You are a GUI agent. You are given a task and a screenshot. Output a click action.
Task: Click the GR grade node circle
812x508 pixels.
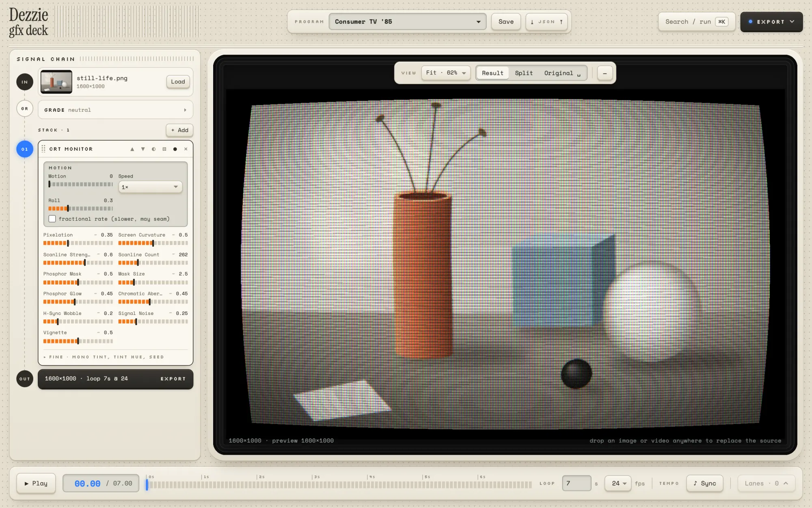(25, 109)
